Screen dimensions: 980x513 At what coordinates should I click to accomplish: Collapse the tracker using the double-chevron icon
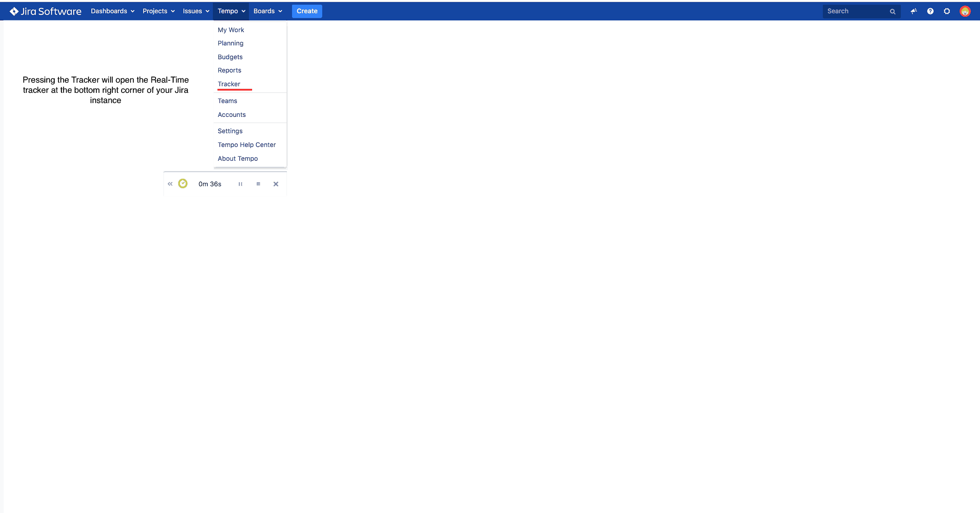[x=171, y=183]
